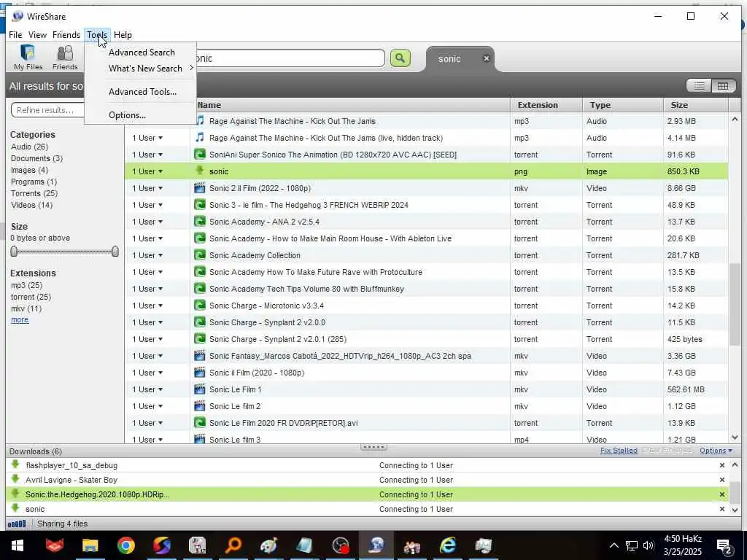Switch to list view of results
The image size is (747, 560).
point(699,86)
